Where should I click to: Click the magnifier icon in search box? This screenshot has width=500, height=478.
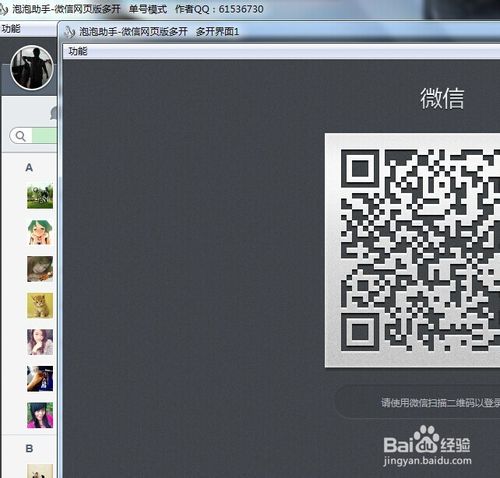pyautogui.click(x=21, y=136)
